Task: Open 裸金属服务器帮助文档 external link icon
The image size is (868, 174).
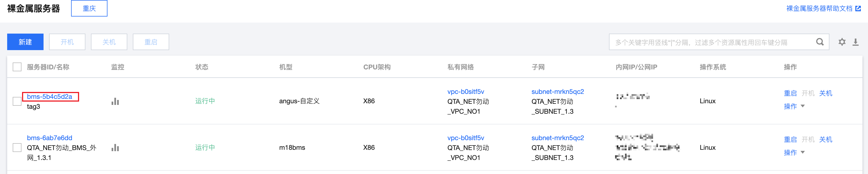Action: coord(858,9)
